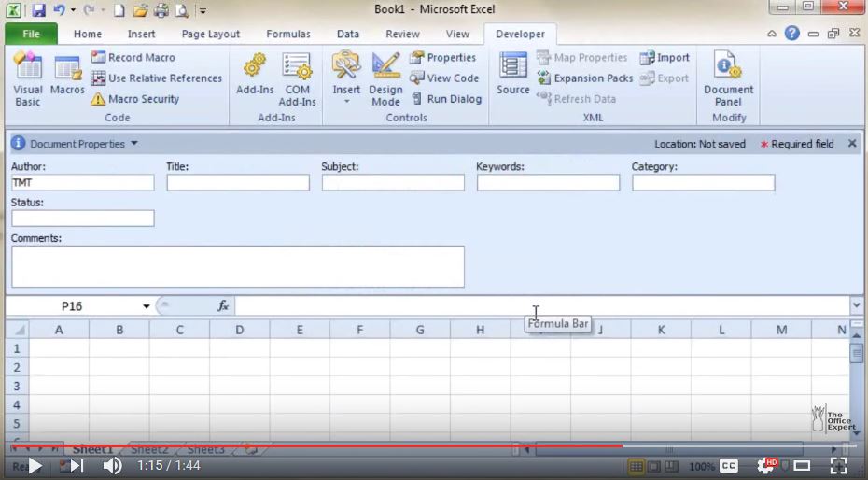Mute the video volume
This screenshot has width=868, height=480.
pyautogui.click(x=112, y=466)
